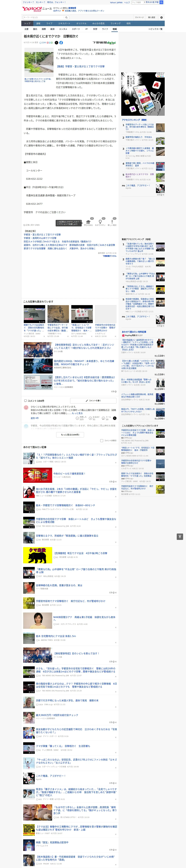186x868 pixels.
Task: React with 学びがある graduation cap icon
Action: click(x=89, y=222)
